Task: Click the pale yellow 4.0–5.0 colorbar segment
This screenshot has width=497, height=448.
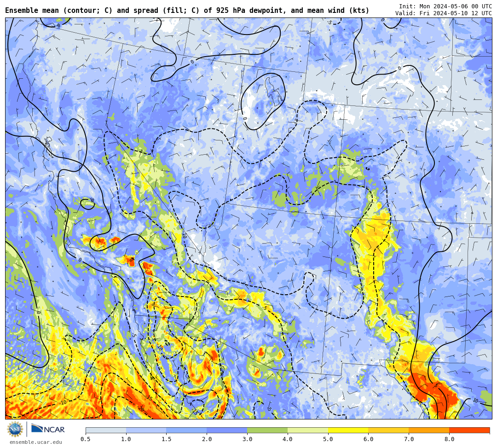Action: [x=308, y=430]
